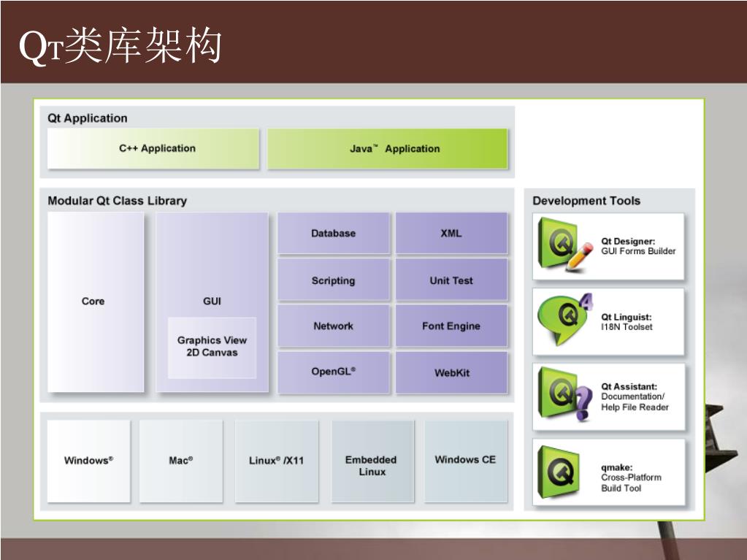Click the Qt Application heading
The height and width of the screenshot is (560, 747).
(x=88, y=118)
